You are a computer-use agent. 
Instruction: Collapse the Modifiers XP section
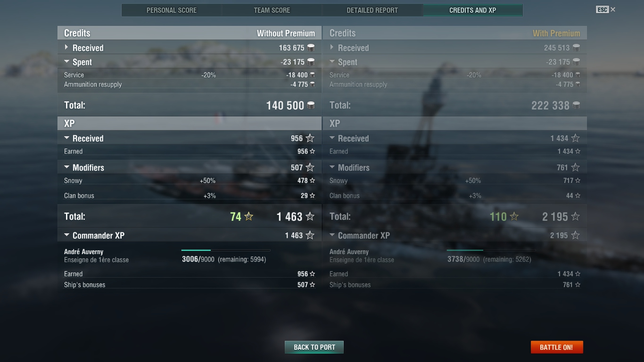pyautogui.click(x=66, y=167)
